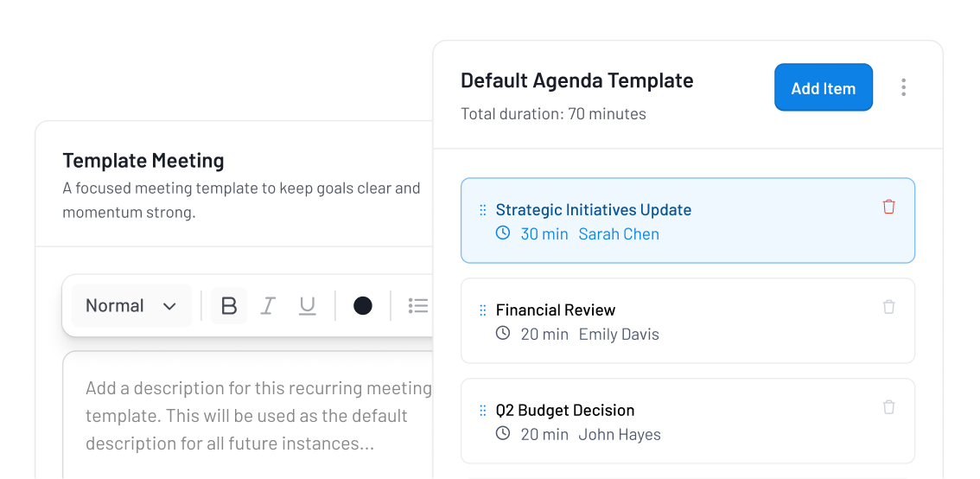980x479 pixels.
Task: Open the Normal text style dropdown
Action: [131, 306]
